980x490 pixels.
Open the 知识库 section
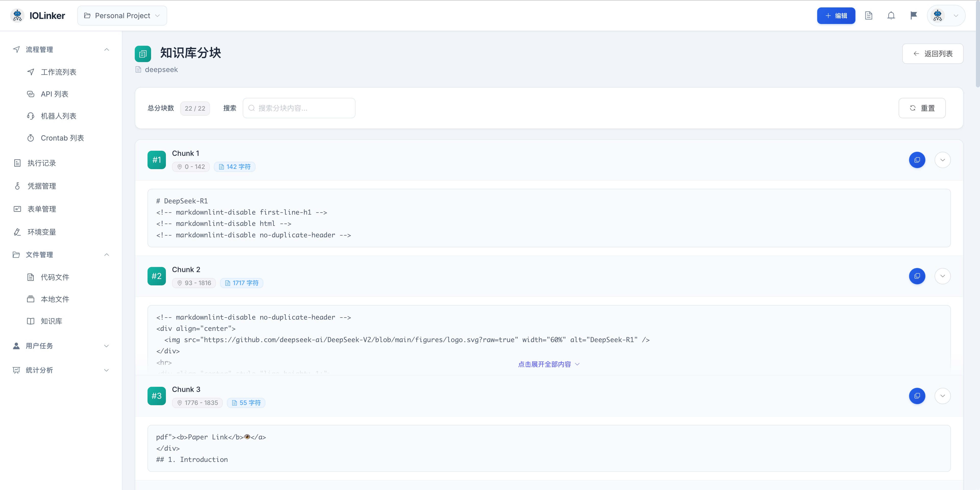51,321
